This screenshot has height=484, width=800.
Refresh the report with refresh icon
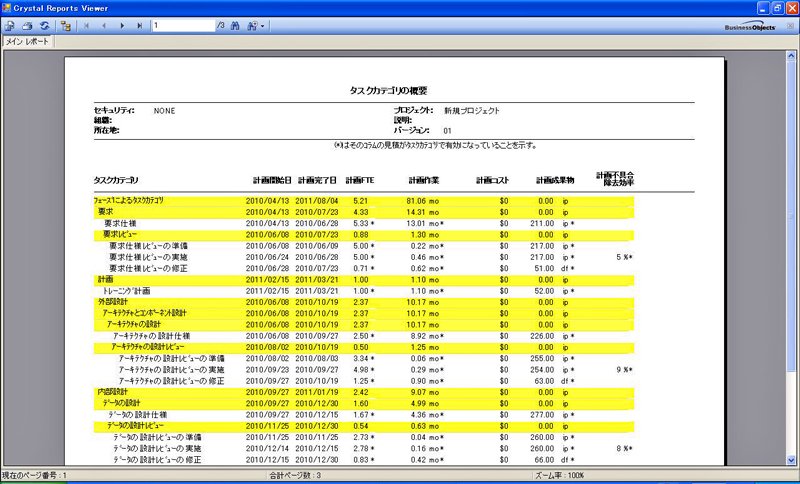coord(45,26)
